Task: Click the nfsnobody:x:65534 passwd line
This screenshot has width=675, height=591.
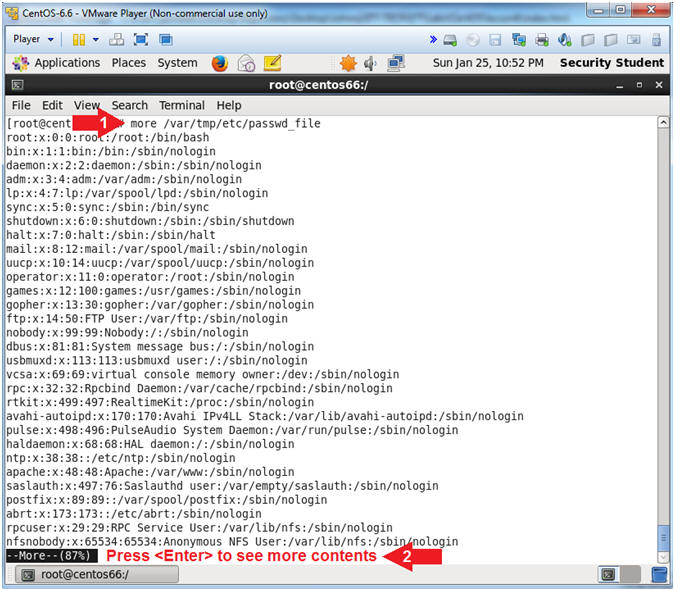Action: [232, 542]
